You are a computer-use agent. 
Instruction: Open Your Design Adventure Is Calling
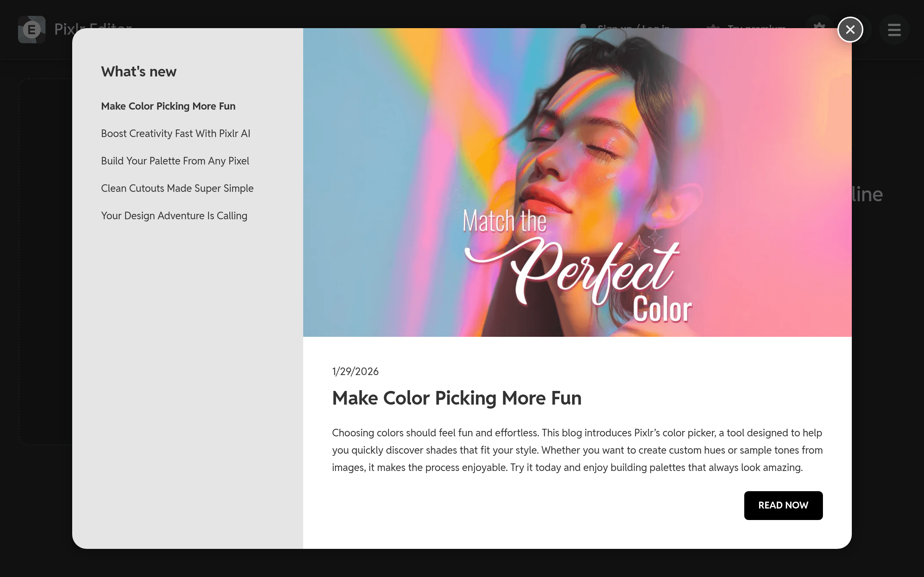click(x=174, y=216)
